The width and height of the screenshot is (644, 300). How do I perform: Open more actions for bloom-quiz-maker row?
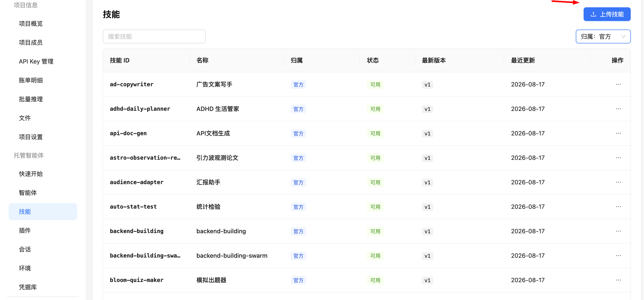(x=618, y=280)
